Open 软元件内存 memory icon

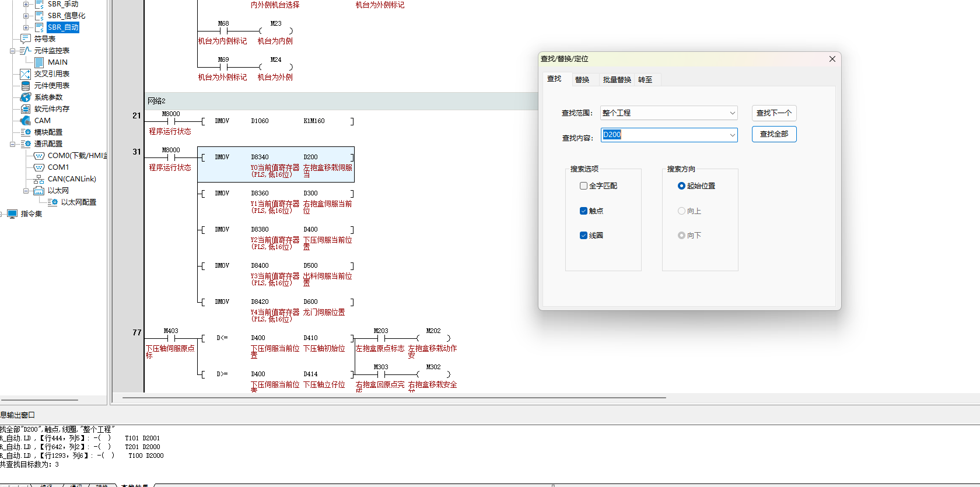(x=26, y=109)
